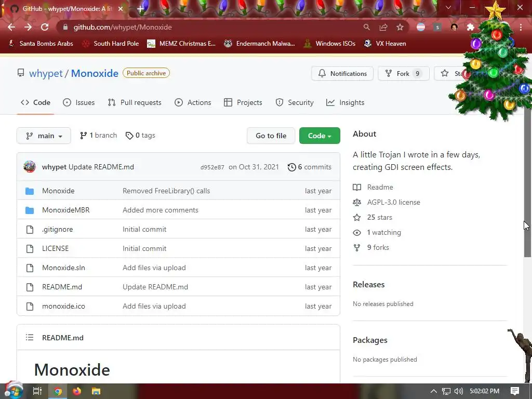Launch Firefox from taskbar

77,391
